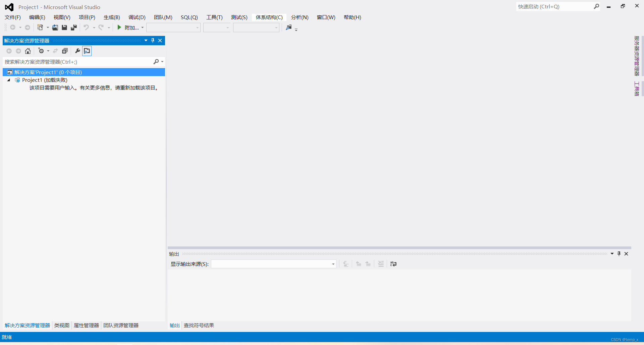Viewport: 644px width, 345px height.
Task: Open the Output window options dropdown
Action: [612, 254]
